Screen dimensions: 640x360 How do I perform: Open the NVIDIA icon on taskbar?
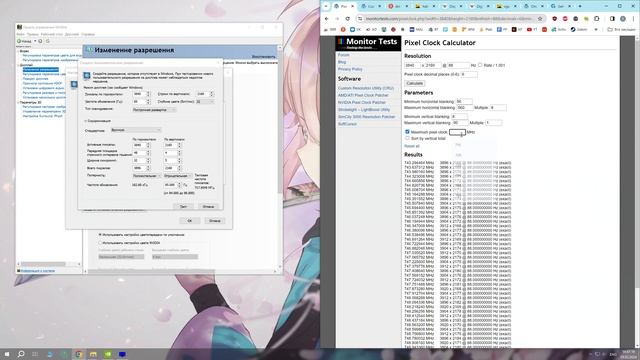[x=108, y=354]
